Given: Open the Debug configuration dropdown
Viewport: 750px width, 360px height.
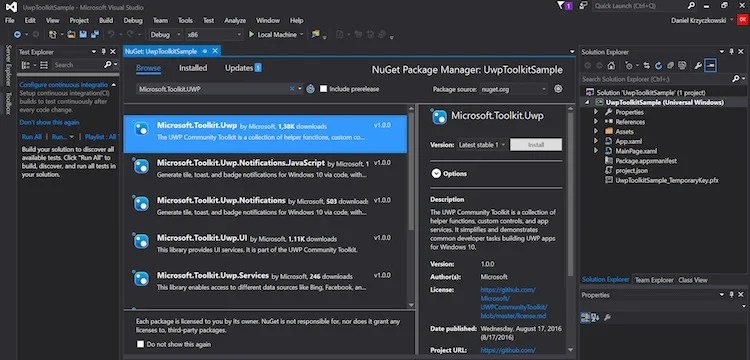Looking at the screenshot, I should click(165, 34).
